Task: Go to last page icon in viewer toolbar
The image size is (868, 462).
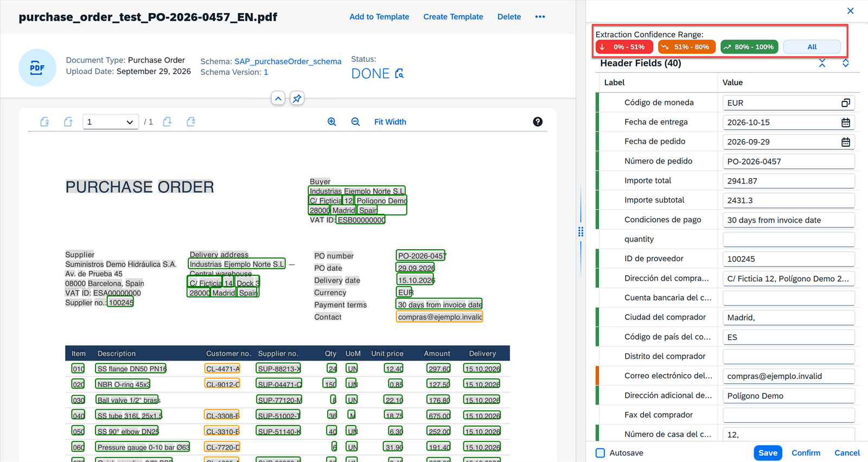Action: click(191, 122)
